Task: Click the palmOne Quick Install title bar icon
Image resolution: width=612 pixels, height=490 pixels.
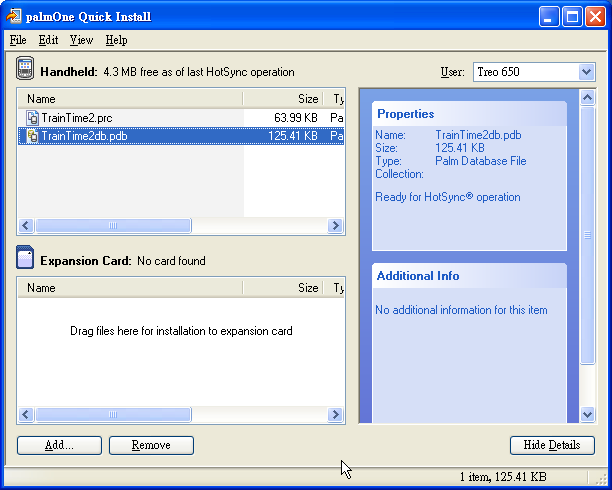Action: click(x=13, y=16)
